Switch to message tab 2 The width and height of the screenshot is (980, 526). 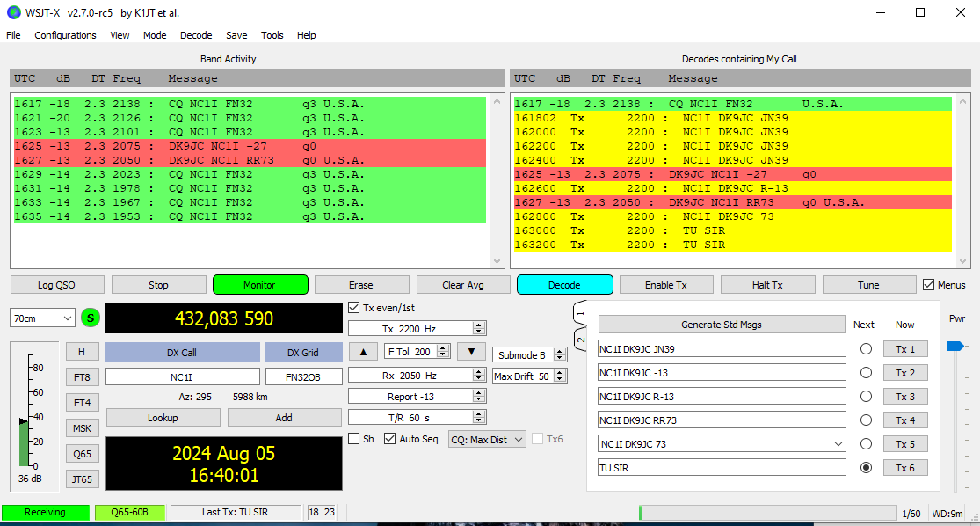click(x=580, y=340)
